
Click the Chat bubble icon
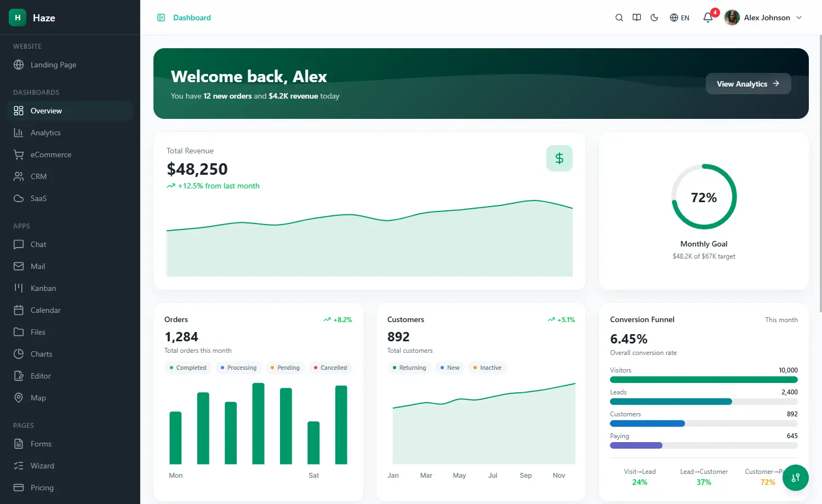19,244
